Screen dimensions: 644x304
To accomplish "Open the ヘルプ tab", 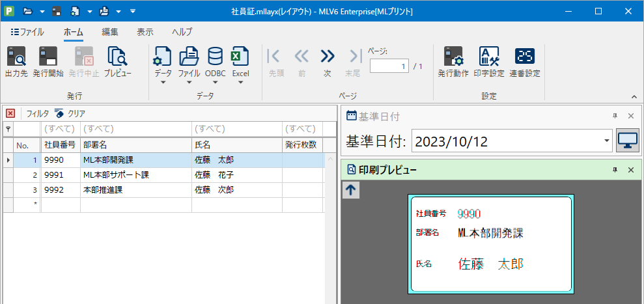I will click(182, 32).
